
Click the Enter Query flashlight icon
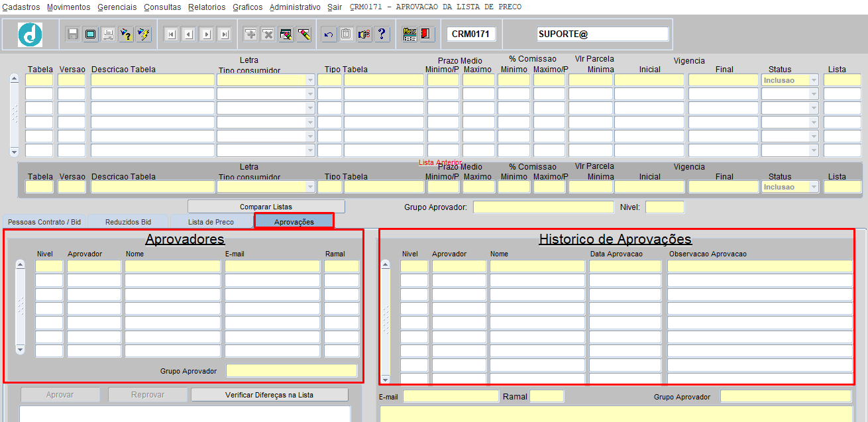(126, 34)
